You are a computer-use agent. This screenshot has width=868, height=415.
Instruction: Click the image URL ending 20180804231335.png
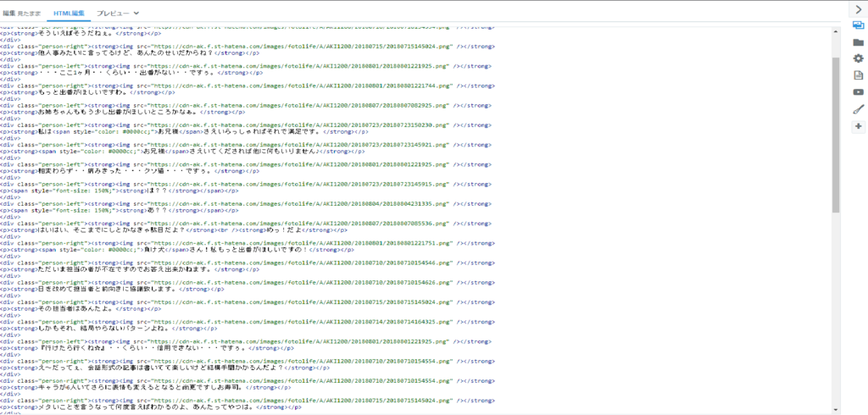[x=302, y=203]
